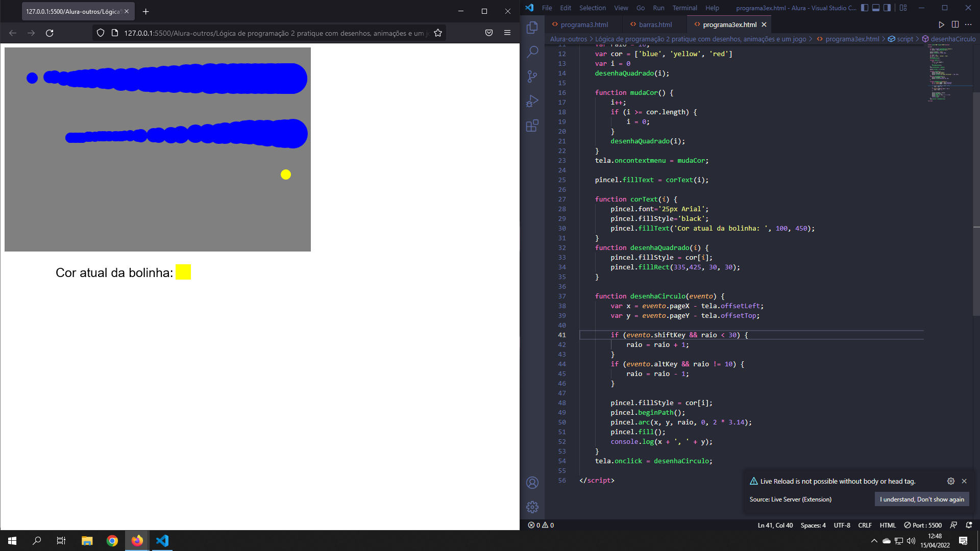980x551 pixels.
Task: Click the Explorer icon in sidebar
Action: pyautogui.click(x=532, y=28)
